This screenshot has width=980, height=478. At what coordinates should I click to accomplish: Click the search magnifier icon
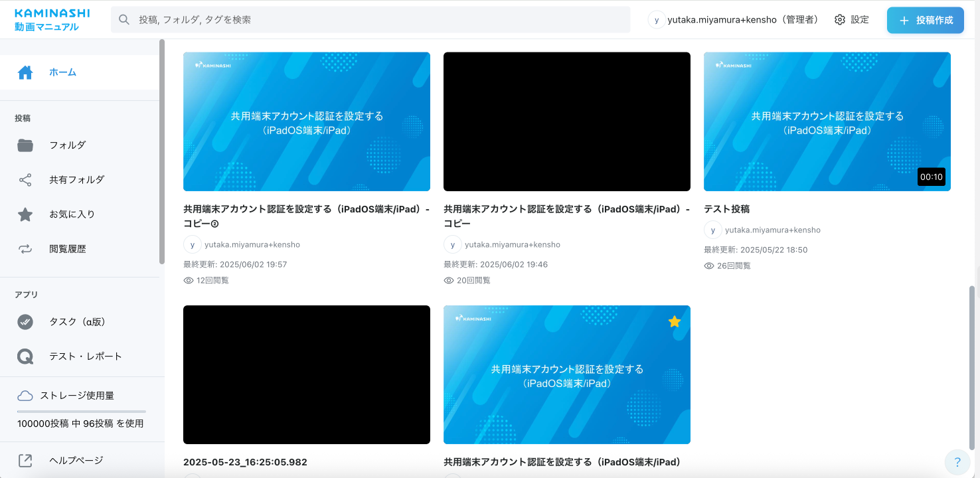(x=124, y=20)
